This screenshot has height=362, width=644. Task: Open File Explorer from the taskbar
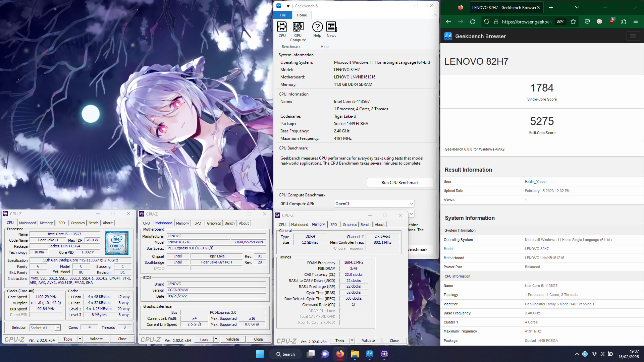tap(355, 354)
